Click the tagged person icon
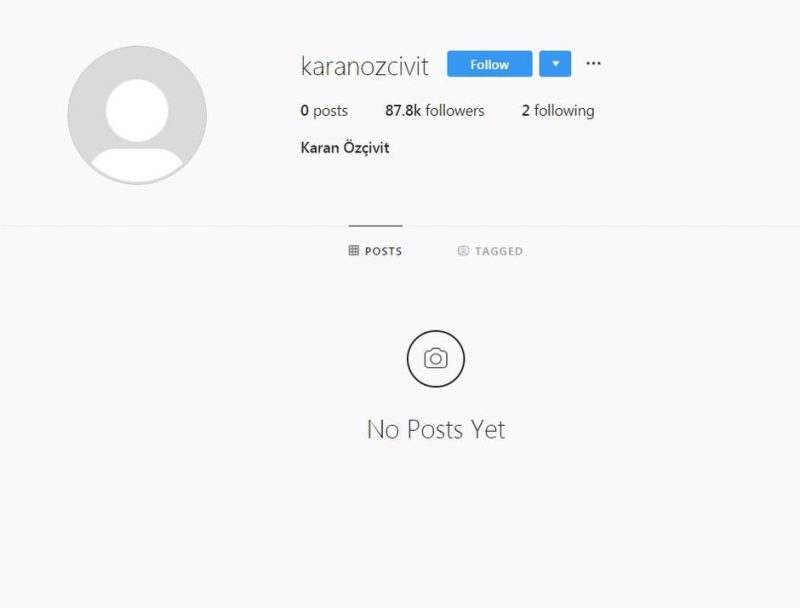This screenshot has width=800, height=608. pyautogui.click(x=463, y=250)
